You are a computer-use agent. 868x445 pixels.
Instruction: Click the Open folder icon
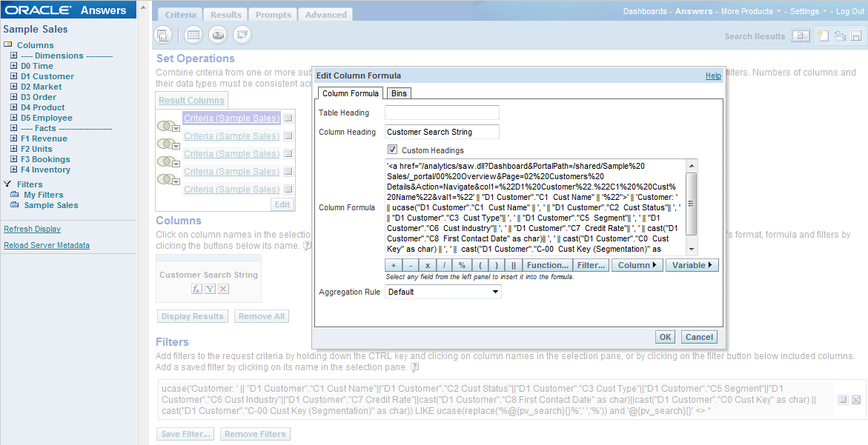tap(839, 36)
